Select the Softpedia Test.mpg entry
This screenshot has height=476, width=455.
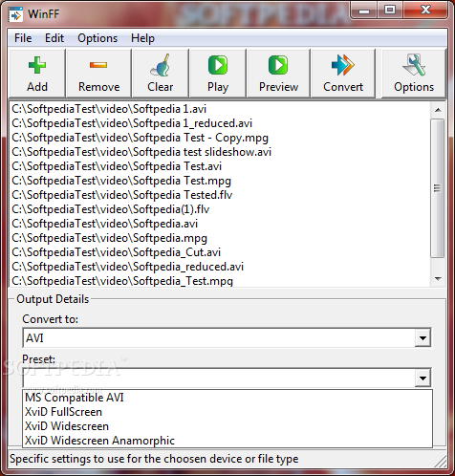(220, 181)
